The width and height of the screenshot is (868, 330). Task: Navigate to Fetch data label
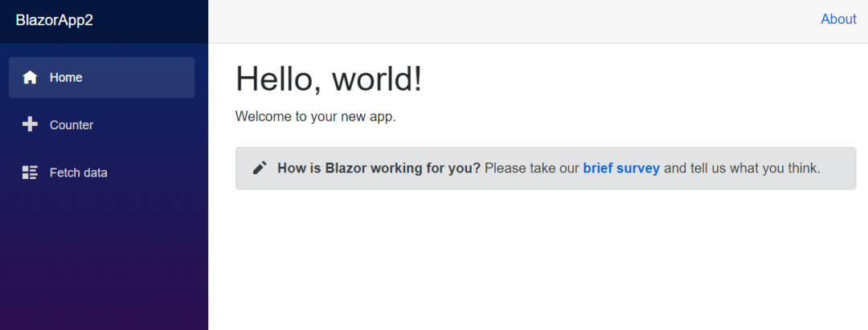[79, 173]
